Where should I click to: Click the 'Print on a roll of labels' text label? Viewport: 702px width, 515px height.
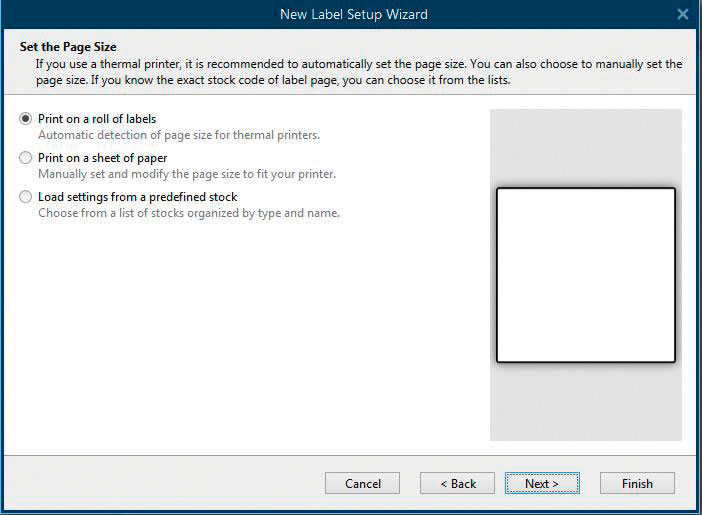(x=97, y=119)
